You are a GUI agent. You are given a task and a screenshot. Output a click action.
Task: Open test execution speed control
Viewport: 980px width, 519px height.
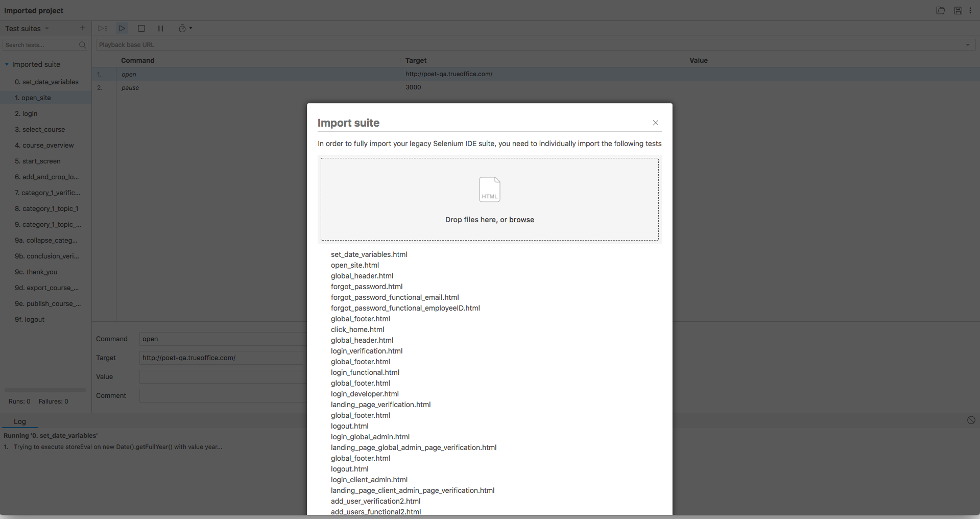tap(185, 29)
